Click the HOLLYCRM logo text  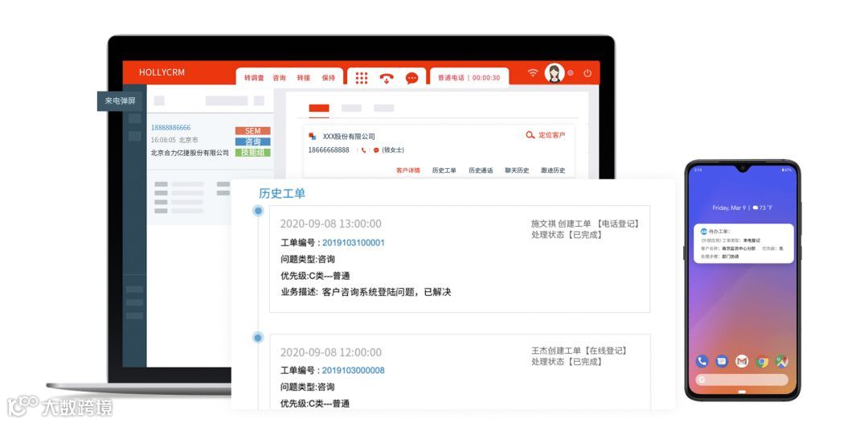tap(162, 72)
